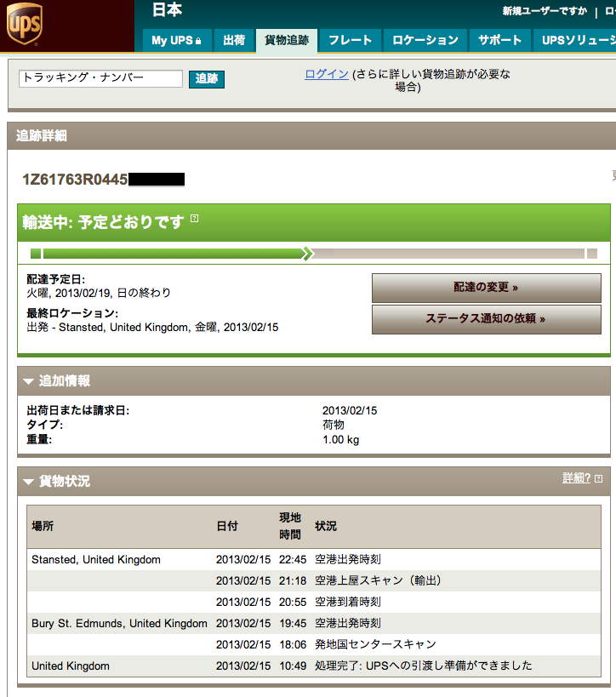The image size is (616, 697).
Task: Follow the ログイン link
Action: 326,74
